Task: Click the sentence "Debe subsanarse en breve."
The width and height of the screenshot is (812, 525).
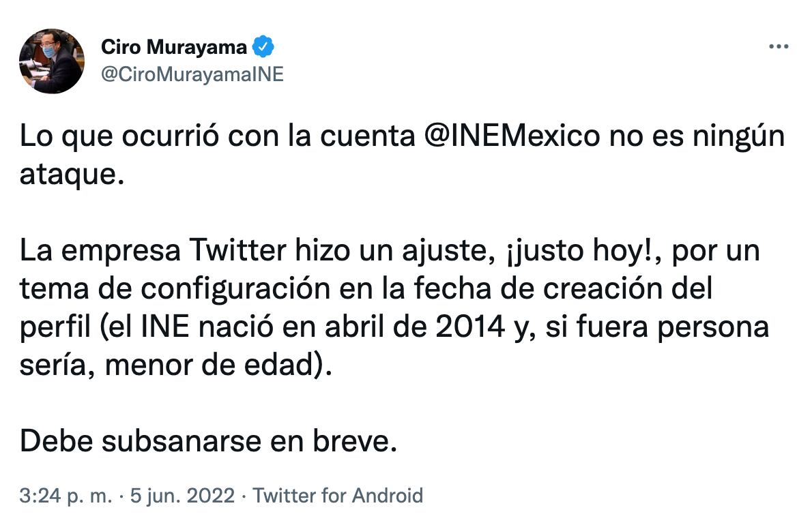Action: point(208,442)
